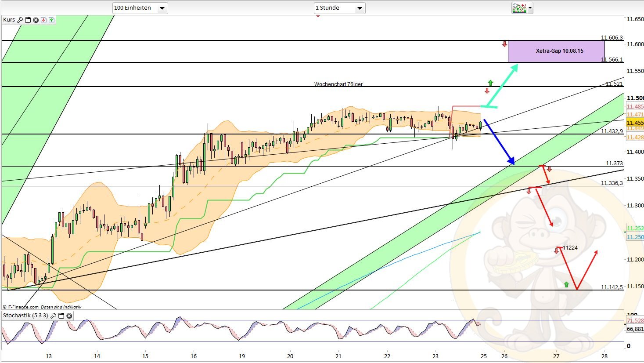Click the 11.142,5 line label
644x363 pixels.
(612, 287)
